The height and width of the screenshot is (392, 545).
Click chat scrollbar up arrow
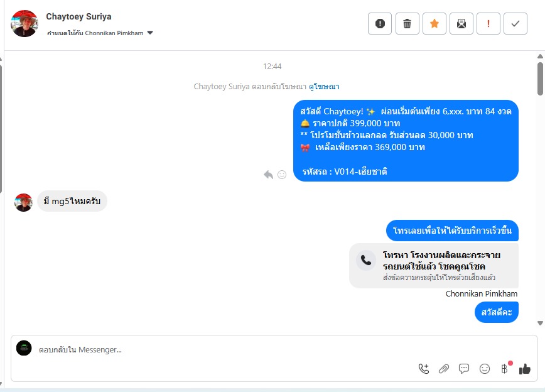pos(540,56)
